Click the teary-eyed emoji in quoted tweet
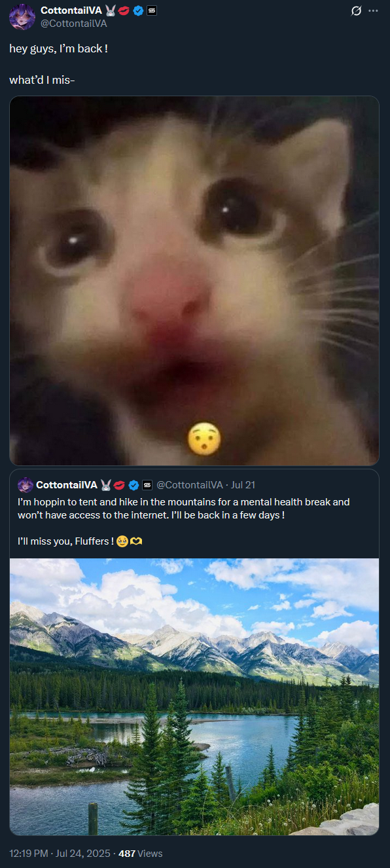Viewport: 390px width, 868px height. tap(122, 542)
